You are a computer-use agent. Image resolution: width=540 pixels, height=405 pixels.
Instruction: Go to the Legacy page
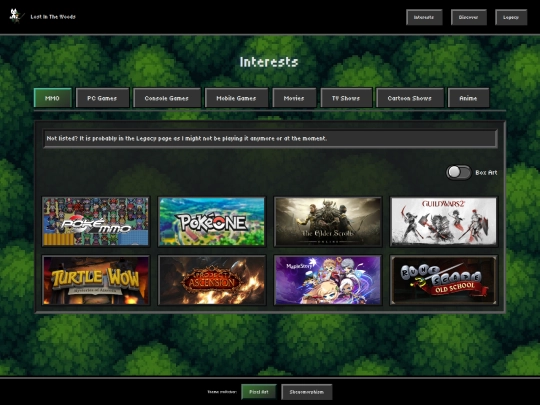click(511, 17)
